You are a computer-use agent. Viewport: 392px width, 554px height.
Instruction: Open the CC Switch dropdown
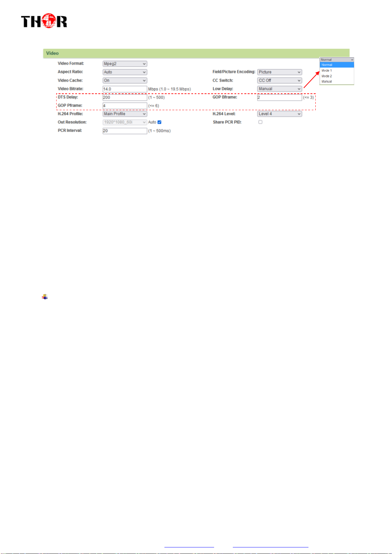[280, 81]
